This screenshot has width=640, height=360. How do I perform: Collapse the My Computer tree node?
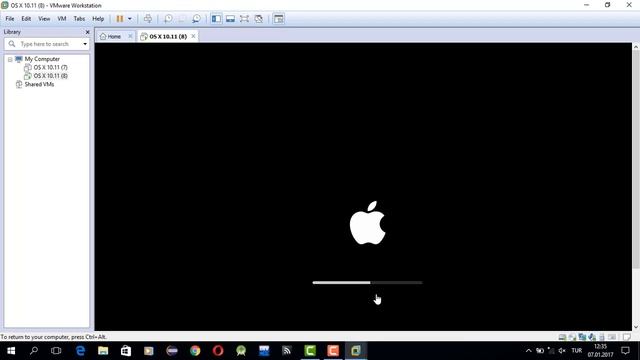10,59
